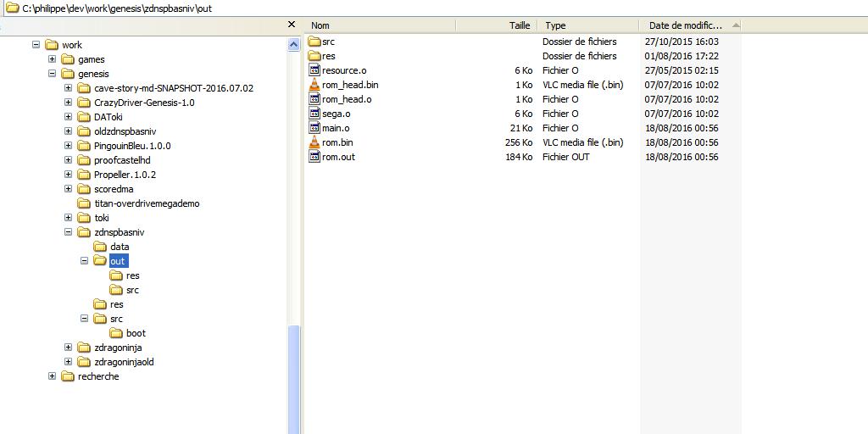Click the src folder icon in file list

point(314,42)
